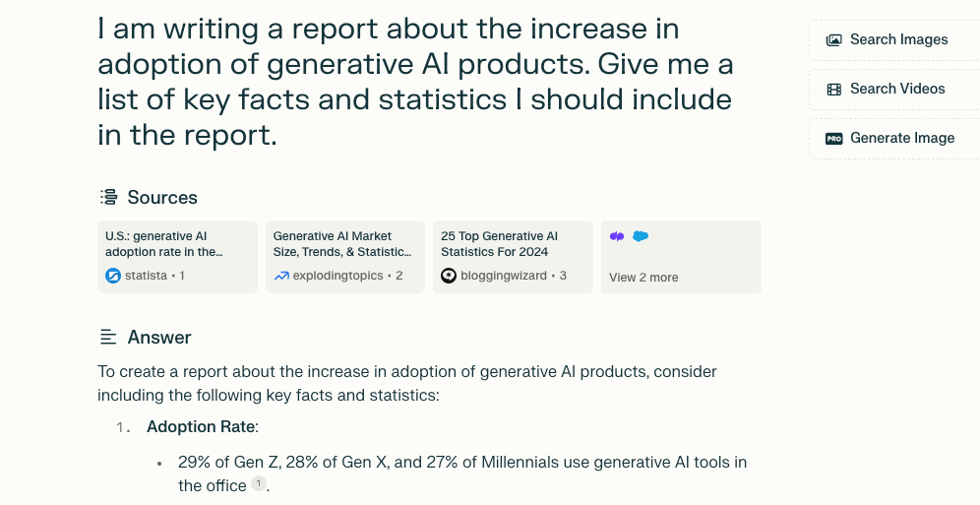Click the bold 'Adoption Rate' list heading
The width and height of the screenshot is (980, 505).
[201, 427]
